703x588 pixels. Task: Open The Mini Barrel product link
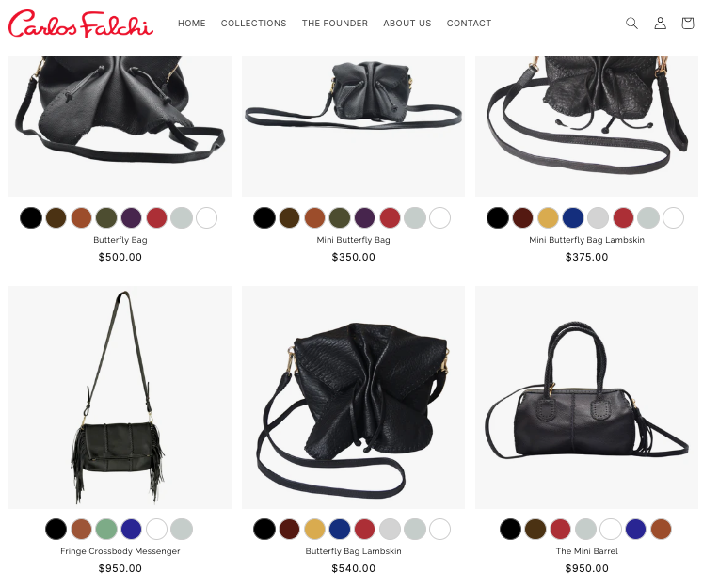point(587,551)
